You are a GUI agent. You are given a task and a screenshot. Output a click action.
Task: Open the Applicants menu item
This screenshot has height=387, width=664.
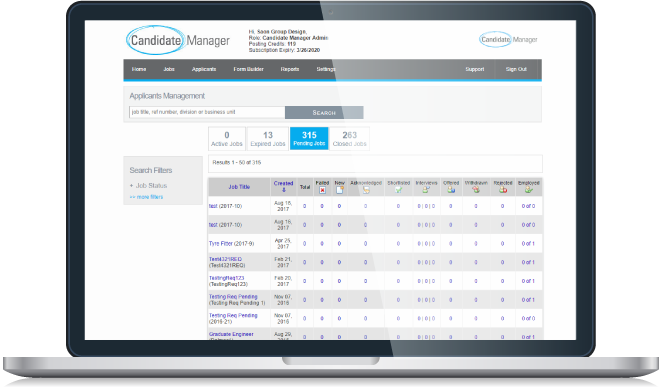coord(204,69)
